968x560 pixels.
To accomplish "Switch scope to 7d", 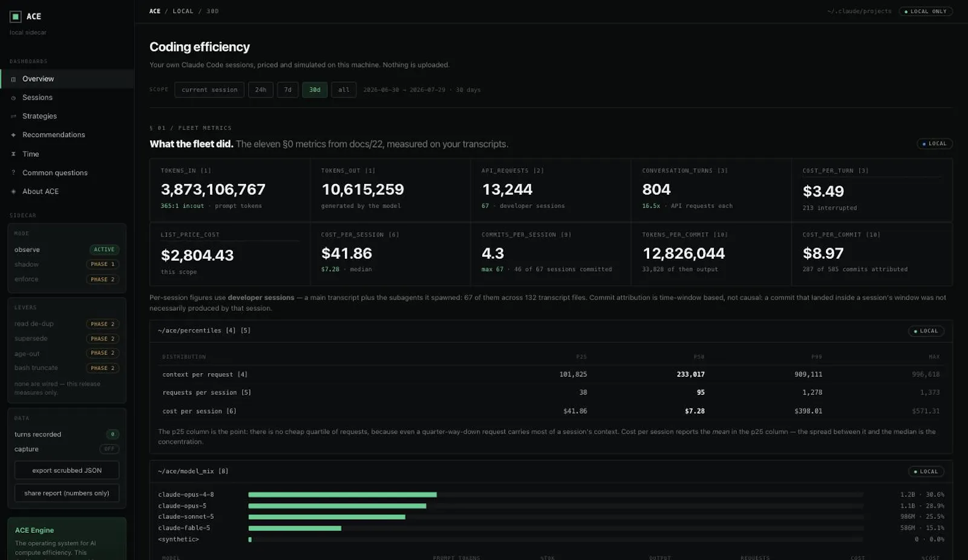I will pyautogui.click(x=288, y=90).
